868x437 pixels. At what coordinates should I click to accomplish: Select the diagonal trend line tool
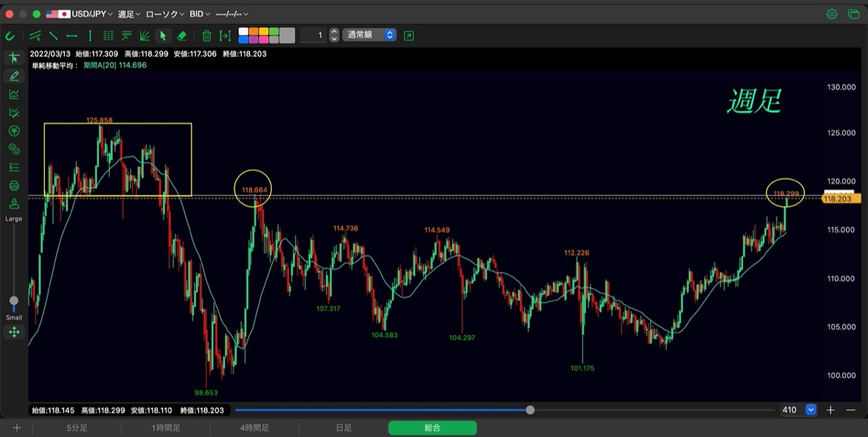click(54, 35)
